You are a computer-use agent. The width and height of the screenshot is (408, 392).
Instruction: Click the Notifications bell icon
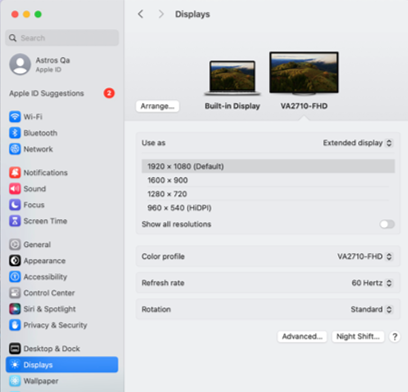coord(15,172)
